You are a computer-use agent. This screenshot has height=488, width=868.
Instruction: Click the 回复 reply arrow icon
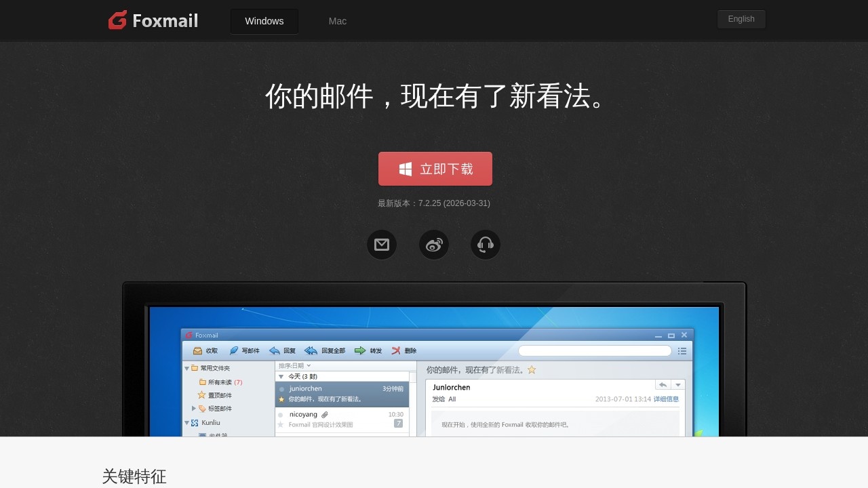coord(275,350)
